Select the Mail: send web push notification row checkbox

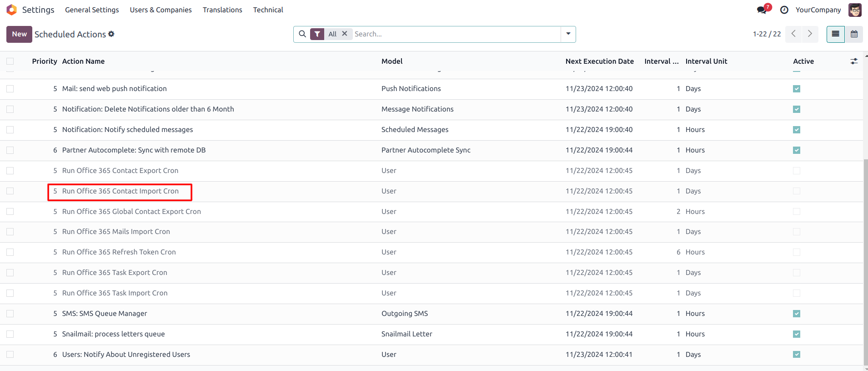(10, 89)
